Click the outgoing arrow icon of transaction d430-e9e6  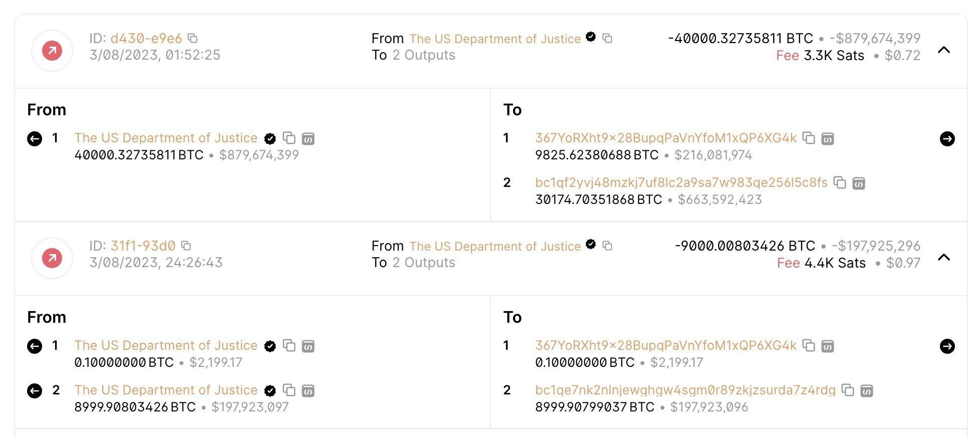coord(52,51)
